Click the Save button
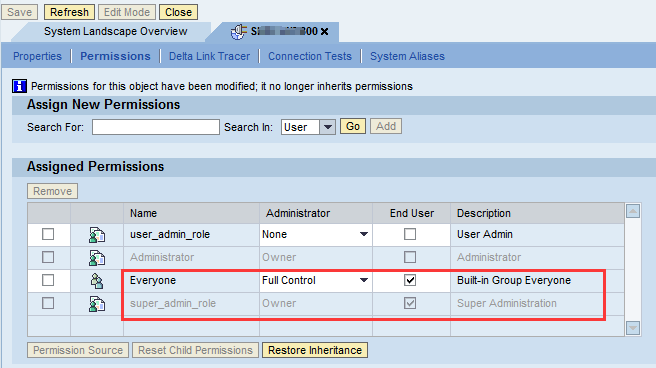The height and width of the screenshot is (368, 656). [x=19, y=12]
